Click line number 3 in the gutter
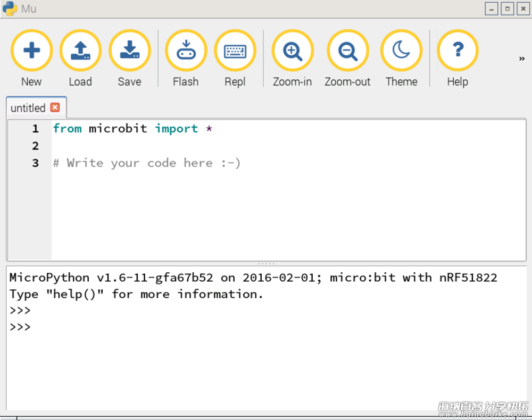The width and height of the screenshot is (532, 420). [35, 163]
